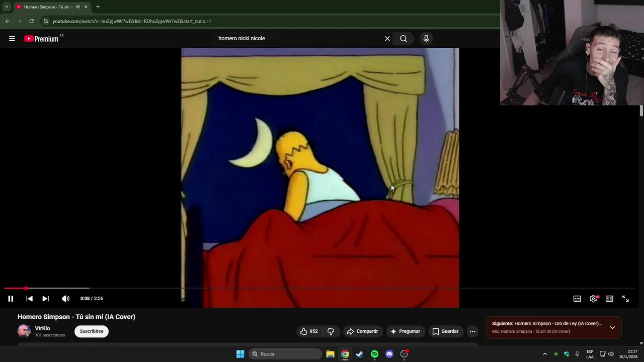The width and height of the screenshot is (644, 362).
Task: Change ESP LAA input language
Action: [590, 354]
